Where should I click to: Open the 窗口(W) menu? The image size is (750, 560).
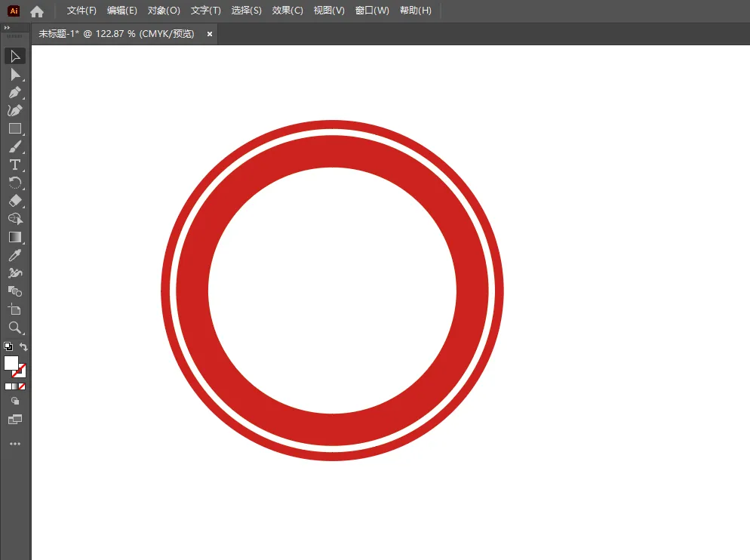[372, 11]
